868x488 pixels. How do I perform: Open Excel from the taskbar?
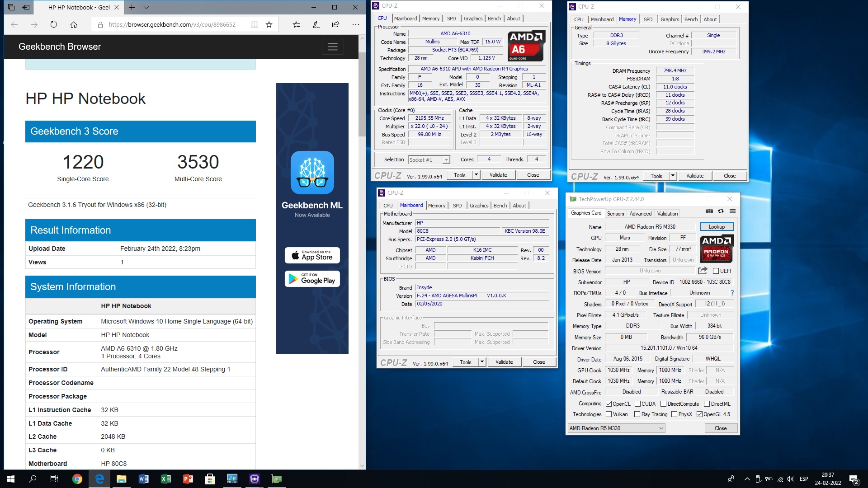click(x=166, y=479)
